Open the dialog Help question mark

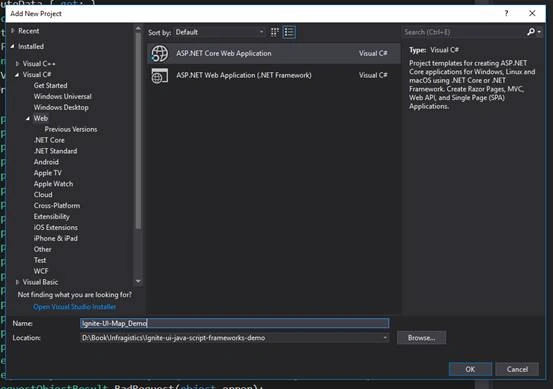[x=506, y=13]
